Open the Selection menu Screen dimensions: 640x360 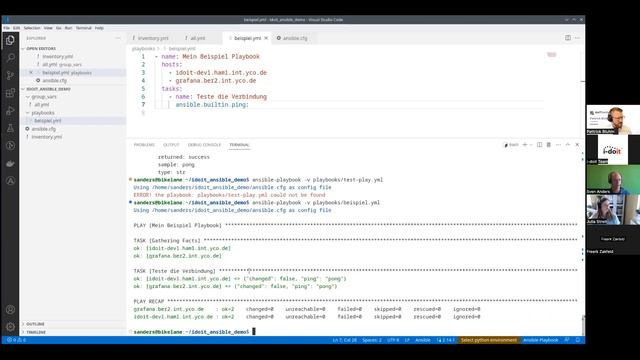pos(32,28)
